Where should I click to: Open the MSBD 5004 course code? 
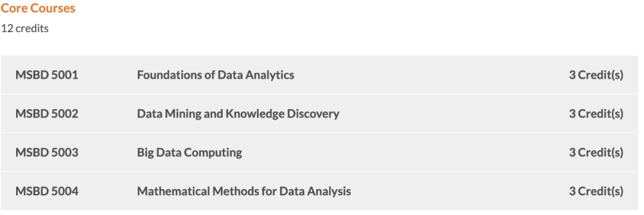(47, 191)
